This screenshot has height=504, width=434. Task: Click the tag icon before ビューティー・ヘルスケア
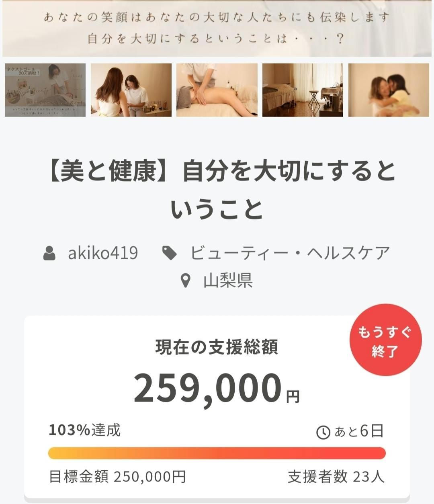169,253
